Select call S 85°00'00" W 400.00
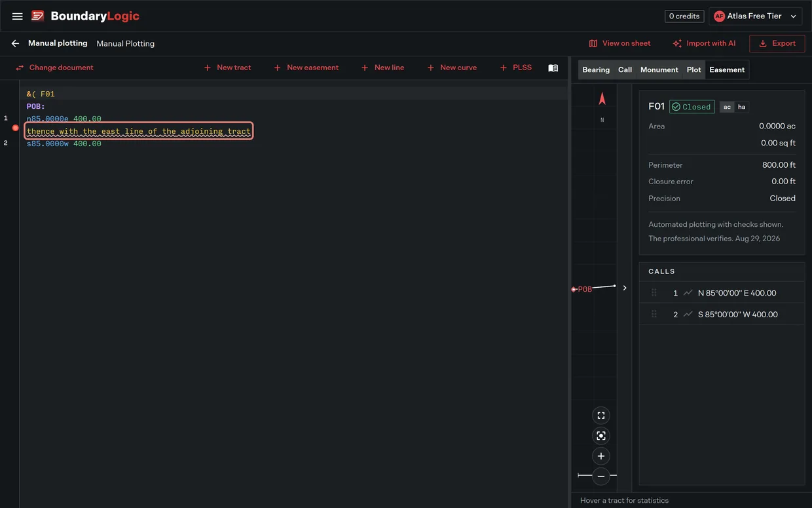Image resolution: width=812 pixels, height=508 pixels. coord(722,315)
